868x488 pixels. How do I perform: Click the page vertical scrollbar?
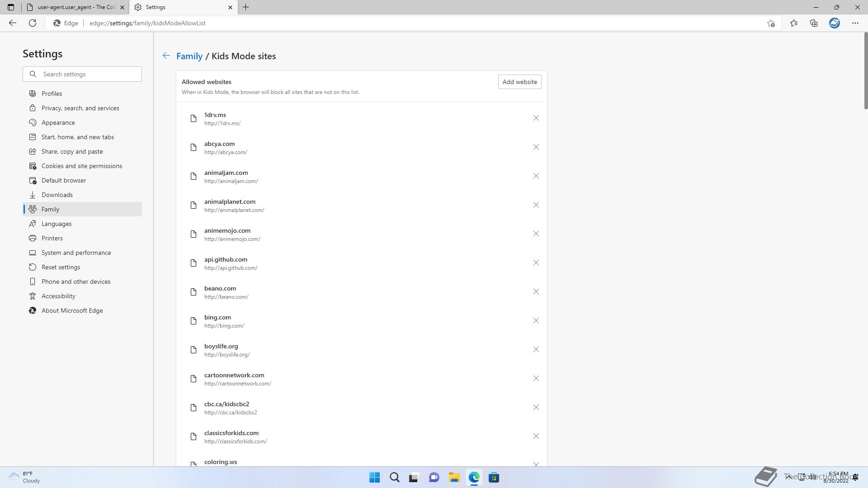point(866,71)
